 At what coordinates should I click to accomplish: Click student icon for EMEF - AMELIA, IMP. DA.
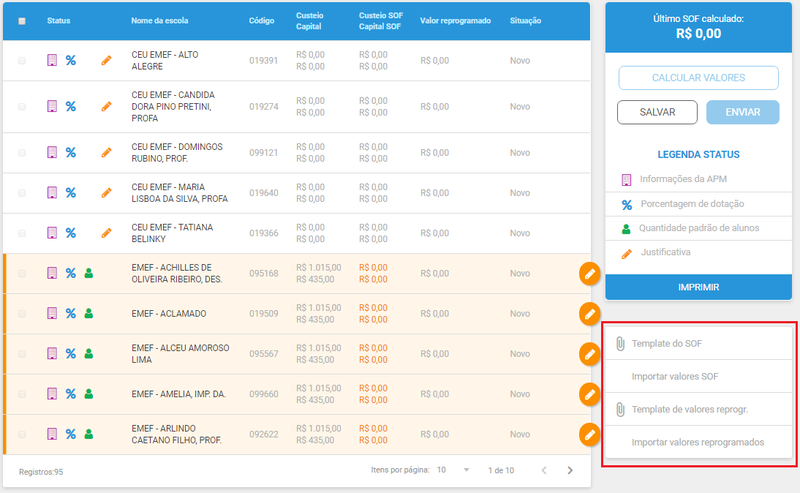[89, 393]
